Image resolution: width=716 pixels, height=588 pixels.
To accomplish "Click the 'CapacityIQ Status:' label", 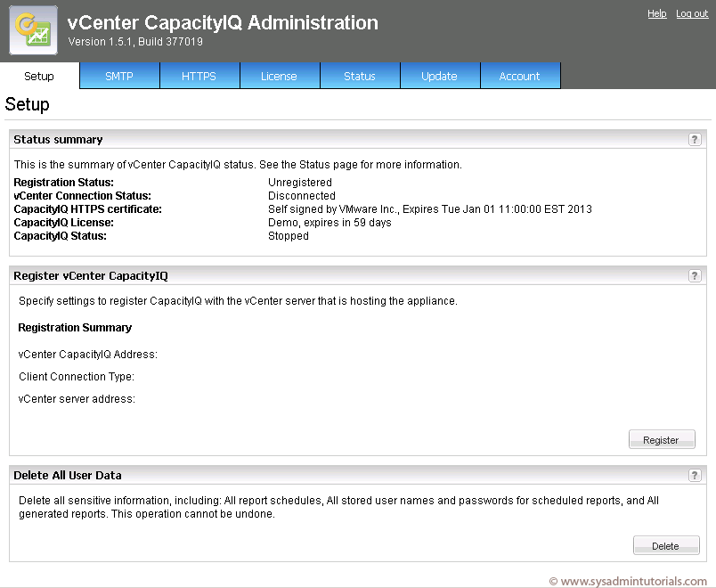I will (61, 236).
